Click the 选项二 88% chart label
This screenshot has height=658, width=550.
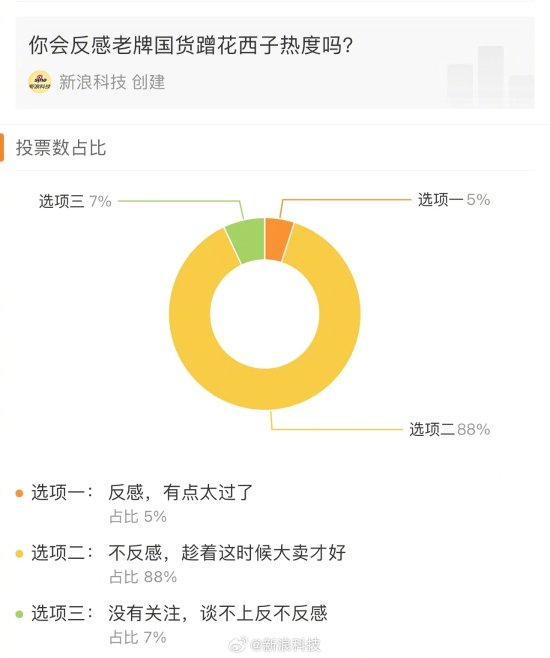point(450,429)
